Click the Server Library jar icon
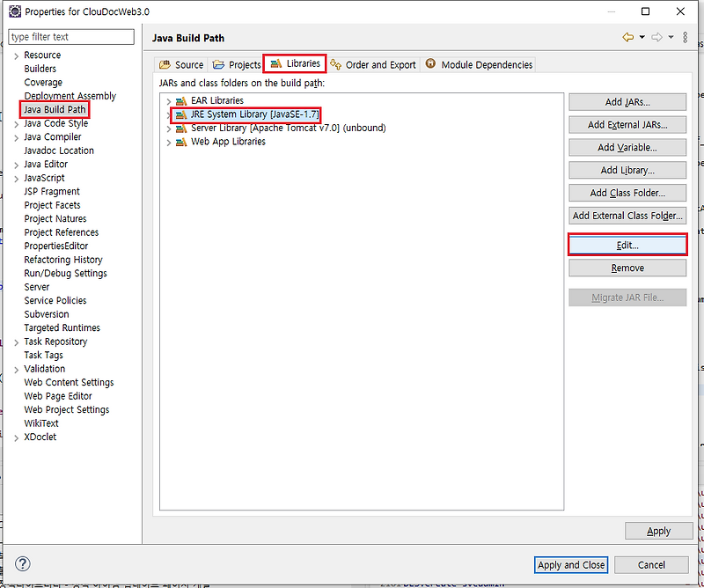This screenshot has width=704, height=588. pos(180,128)
